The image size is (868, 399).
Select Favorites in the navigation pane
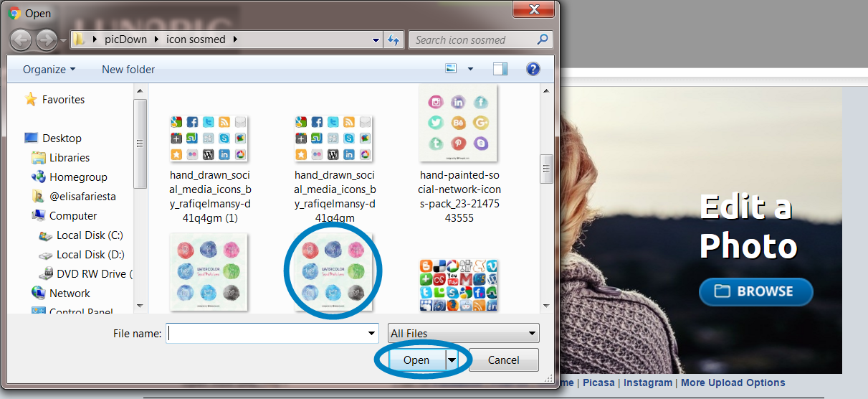(x=63, y=100)
